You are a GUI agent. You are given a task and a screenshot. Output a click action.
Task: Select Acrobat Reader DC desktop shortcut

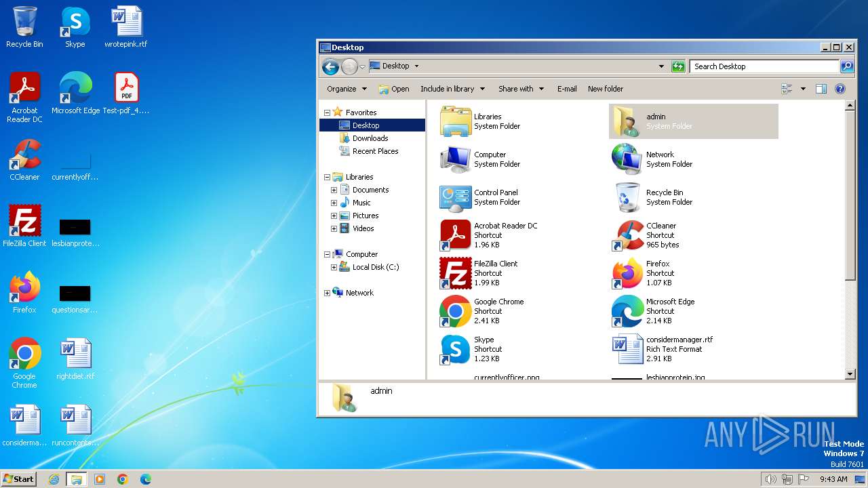(x=24, y=98)
